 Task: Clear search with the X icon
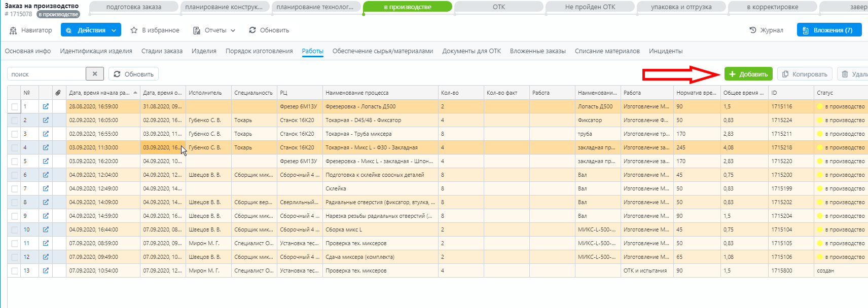(x=95, y=74)
